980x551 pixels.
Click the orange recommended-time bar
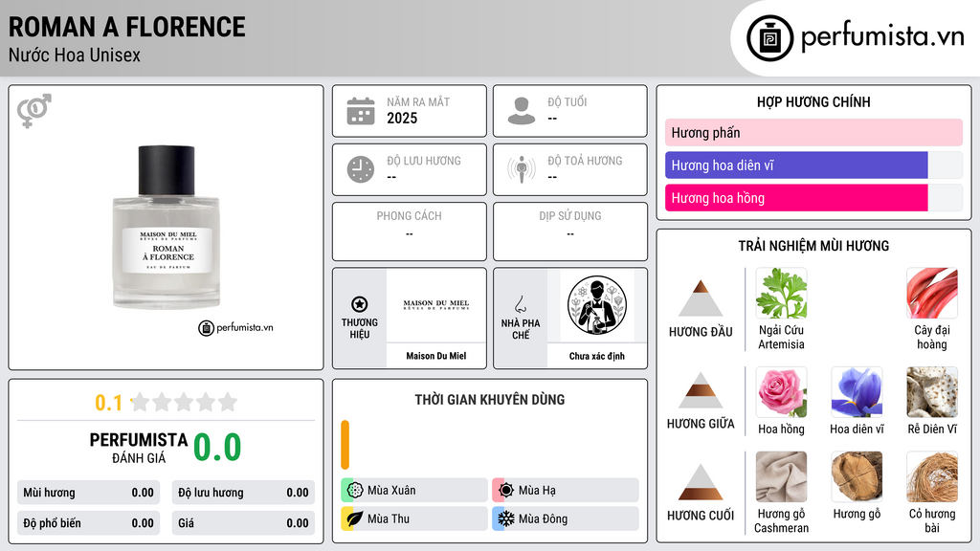click(x=345, y=444)
